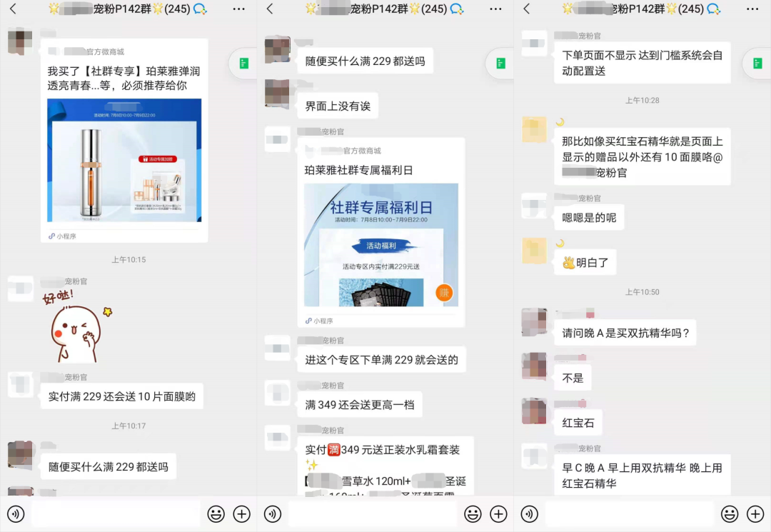The width and height of the screenshot is (771, 532).
Task: Tap the back arrow in the right chat panel
Action: (527, 9)
